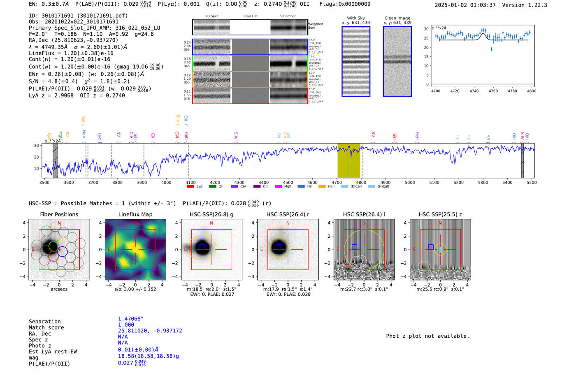576x392 pixels.
Task: Click the HeII orange legend swatch
Action: coord(322,187)
